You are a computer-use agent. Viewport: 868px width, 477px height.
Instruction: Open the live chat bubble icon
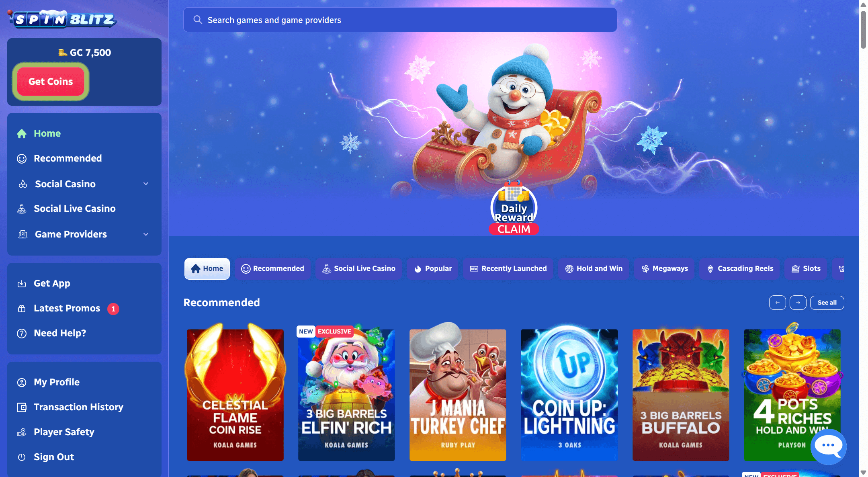[828, 446]
